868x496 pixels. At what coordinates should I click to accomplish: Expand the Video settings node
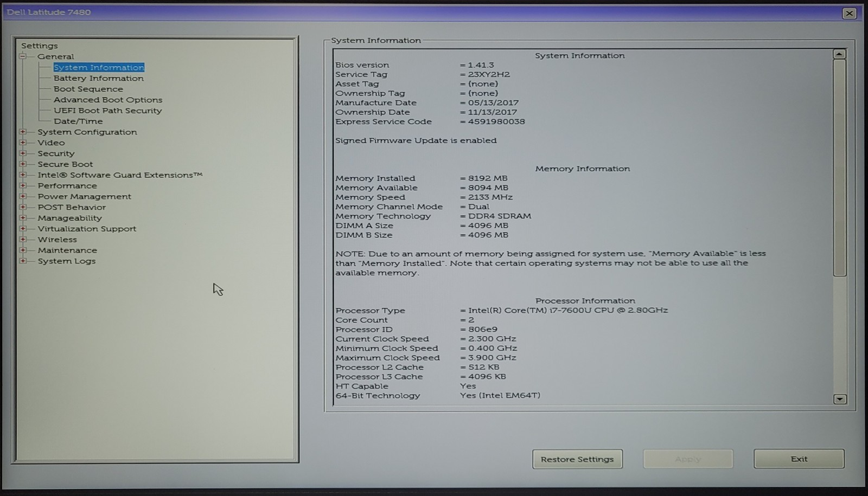[23, 143]
